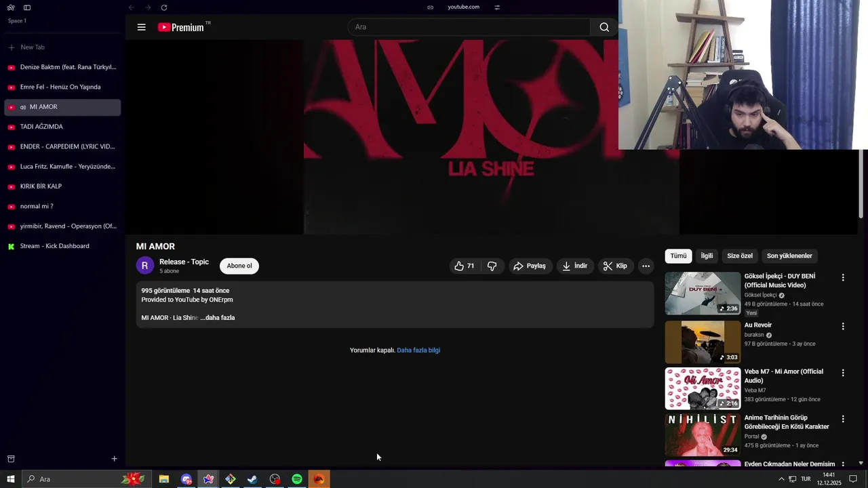Open archive icon at sidebar bottom
The image size is (868, 488).
pyautogui.click(x=11, y=459)
